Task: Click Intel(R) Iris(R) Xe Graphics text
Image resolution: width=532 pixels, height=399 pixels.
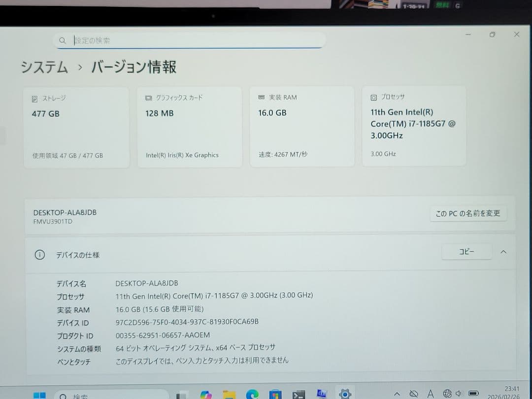Action: click(182, 155)
